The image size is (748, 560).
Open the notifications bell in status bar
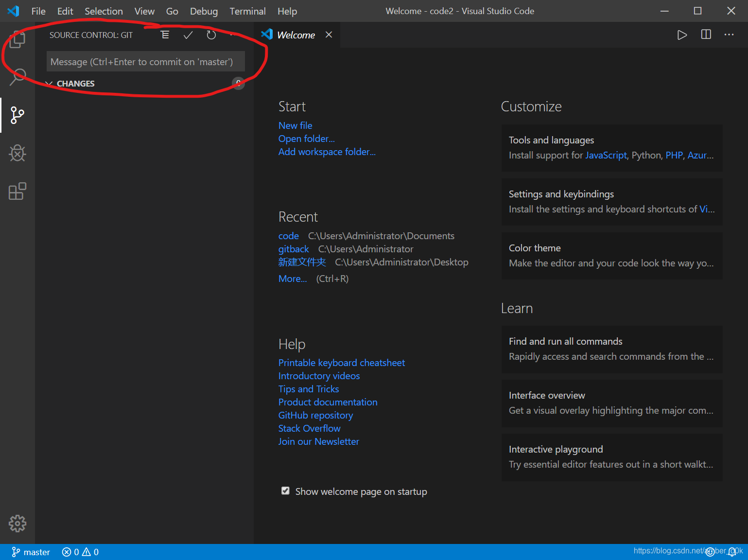point(732,552)
